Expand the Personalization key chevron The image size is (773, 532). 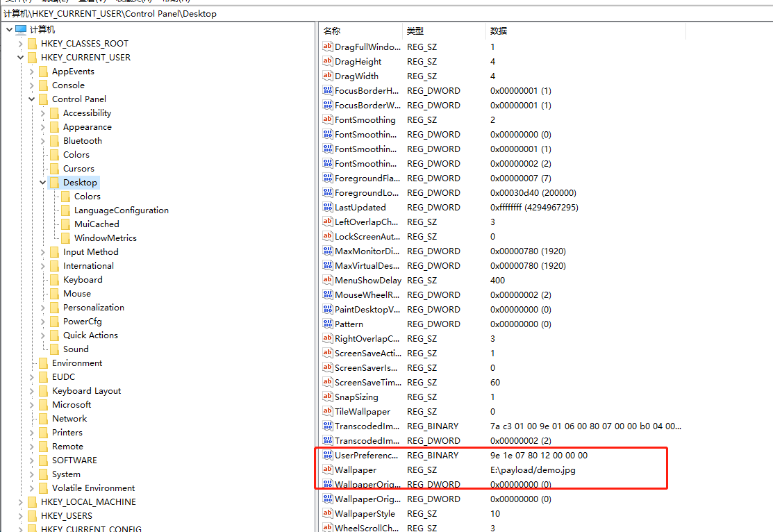[42, 308]
